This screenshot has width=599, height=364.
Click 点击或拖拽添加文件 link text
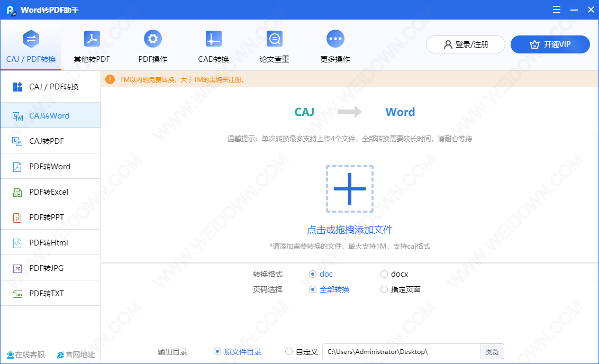pyautogui.click(x=350, y=230)
